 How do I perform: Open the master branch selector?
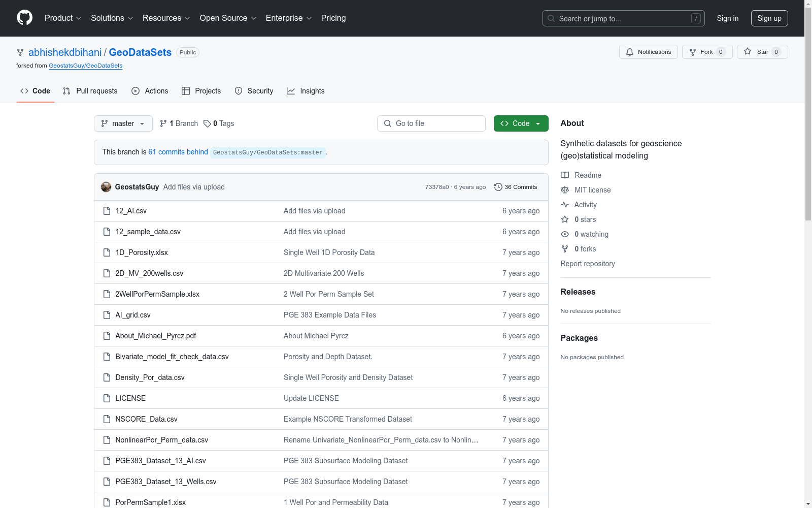[x=123, y=123]
